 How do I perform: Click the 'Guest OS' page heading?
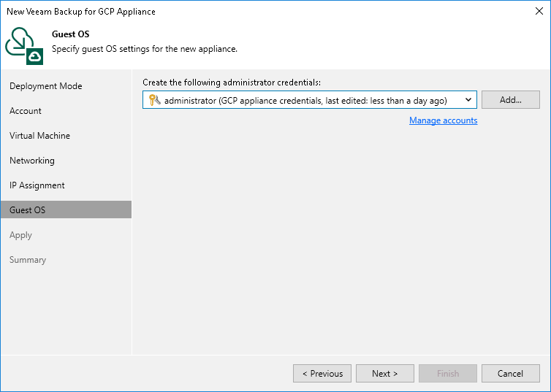point(71,34)
